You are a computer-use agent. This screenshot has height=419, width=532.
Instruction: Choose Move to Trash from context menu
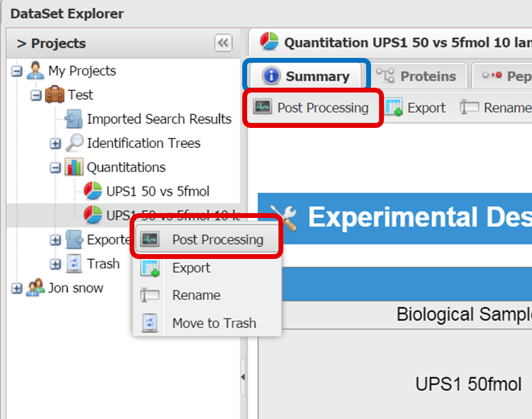[213, 323]
